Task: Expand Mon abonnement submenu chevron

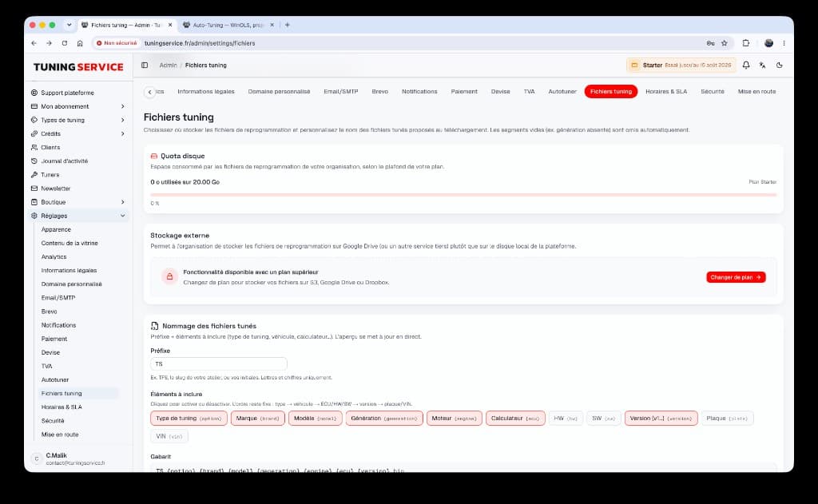Action: [x=122, y=106]
